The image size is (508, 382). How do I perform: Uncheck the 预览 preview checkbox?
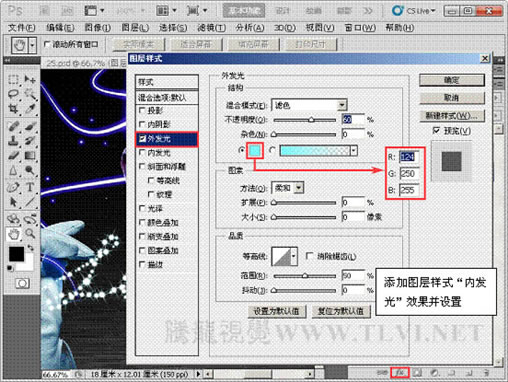(x=436, y=131)
